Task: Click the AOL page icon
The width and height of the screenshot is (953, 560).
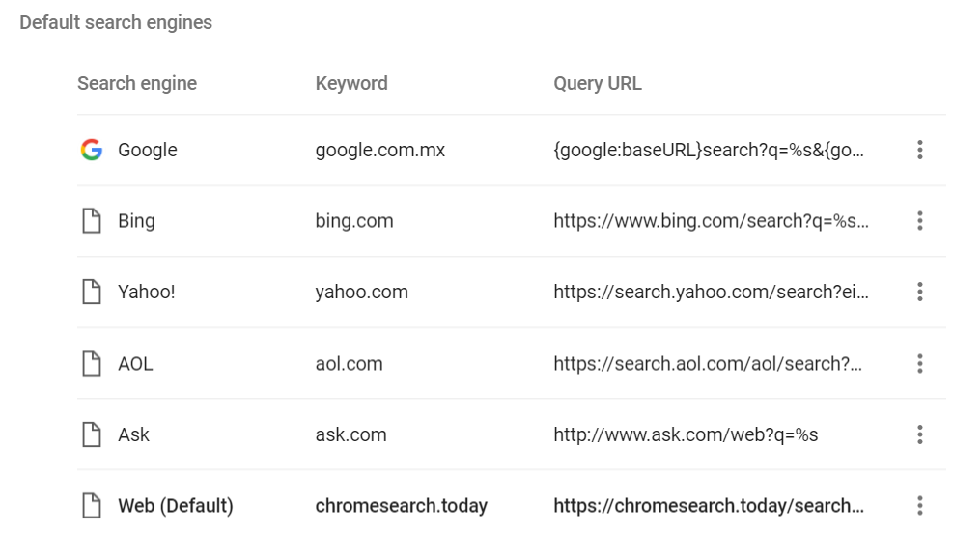Action: pyautogui.click(x=91, y=364)
